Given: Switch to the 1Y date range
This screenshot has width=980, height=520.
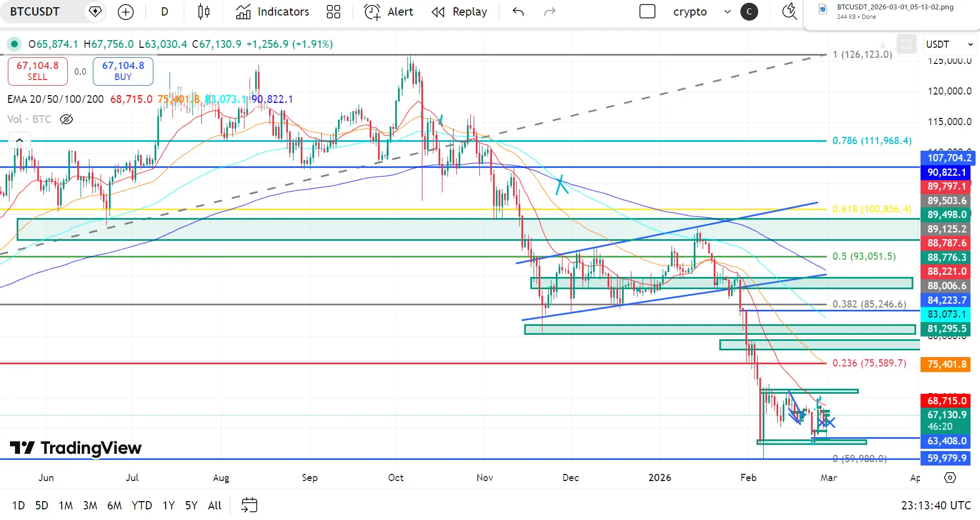Looking at the screenshot, I should click(x=168, y=506).
